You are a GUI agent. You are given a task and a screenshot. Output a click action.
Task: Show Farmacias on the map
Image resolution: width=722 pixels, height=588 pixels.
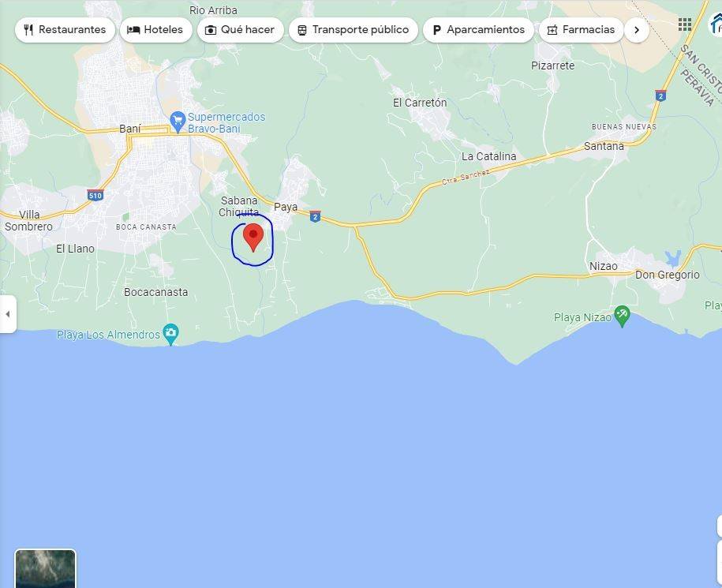(581, 30)
